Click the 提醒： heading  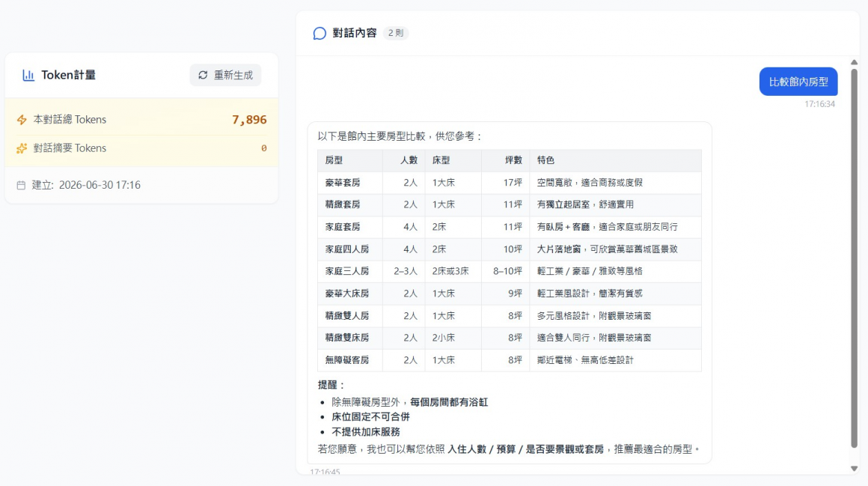pos(331,385)
